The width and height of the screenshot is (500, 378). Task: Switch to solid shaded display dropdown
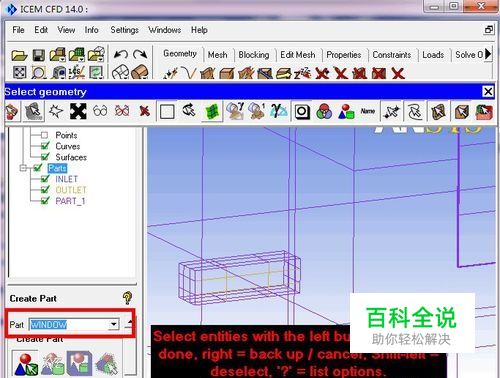click(140, 72)
